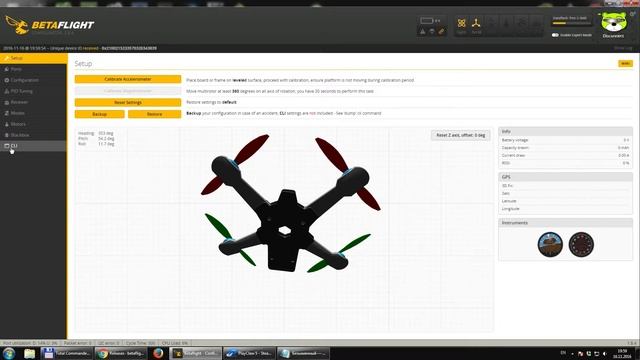Click the Port utilization status text

30,343
